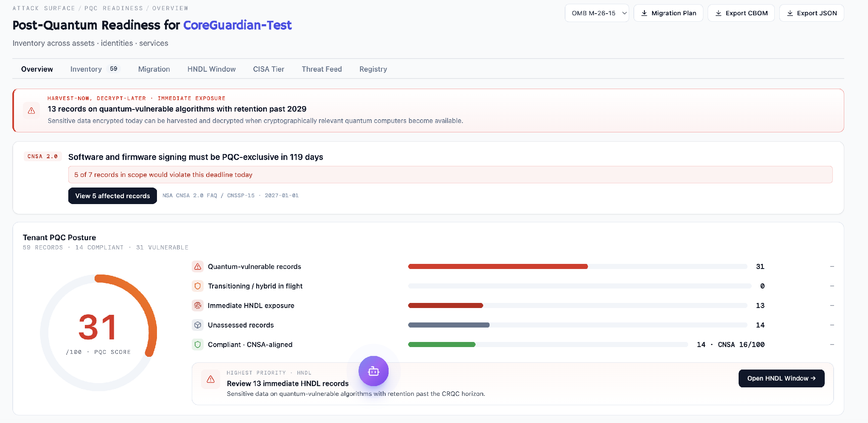Click the Export CBOM button
The width and height of the screenshot is (868, 423).
(741, 13)
